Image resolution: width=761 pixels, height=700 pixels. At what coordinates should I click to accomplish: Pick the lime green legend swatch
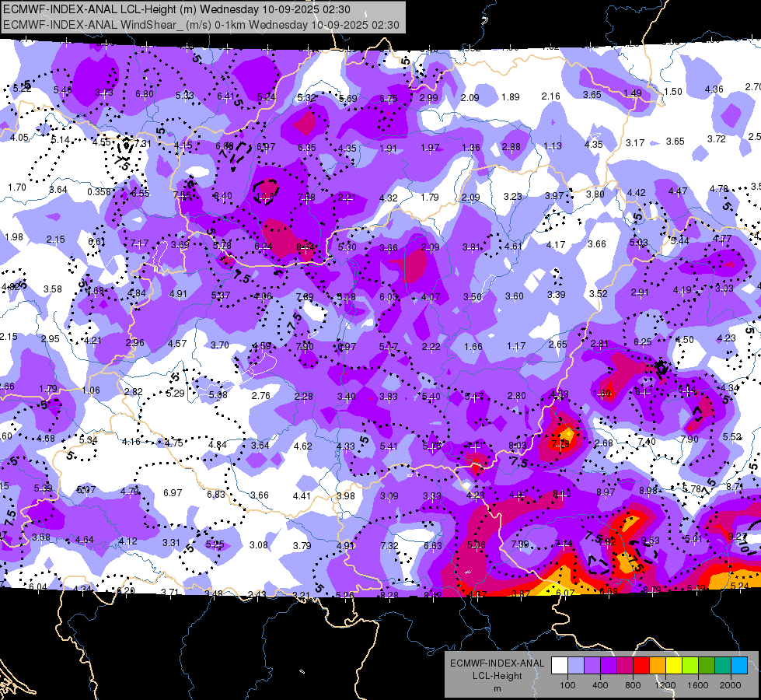tap(690, 666)
